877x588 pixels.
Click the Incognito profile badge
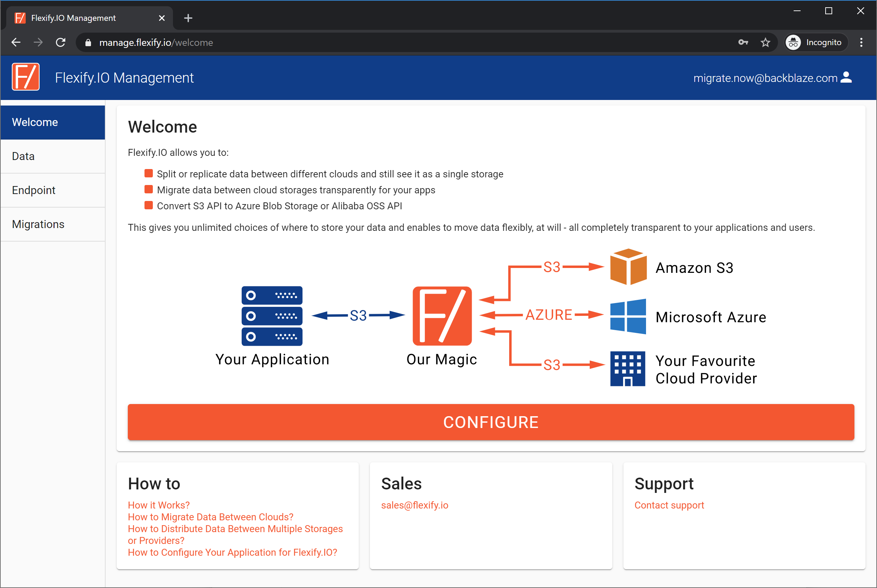click(x=816, y=42)
